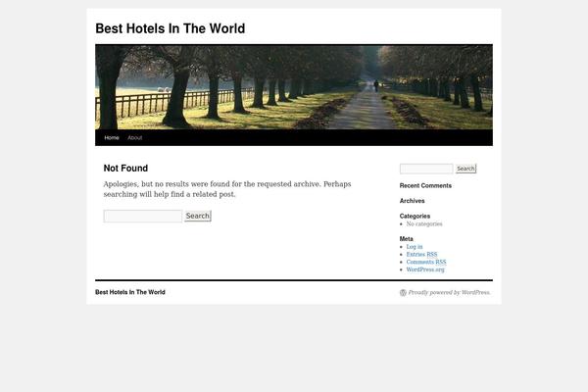Click the Apologies no results paragraph
This screenshot has width=588, height=392.
[x=227, y=189]
